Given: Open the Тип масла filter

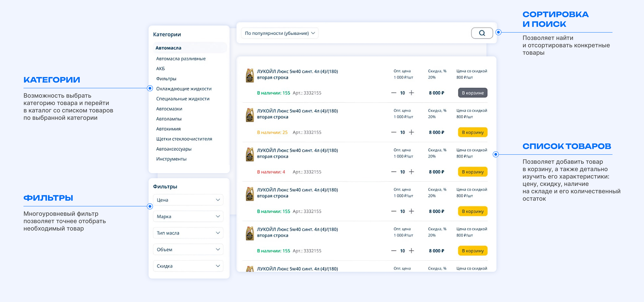Looking at the screenshot, I should point(188,233).
